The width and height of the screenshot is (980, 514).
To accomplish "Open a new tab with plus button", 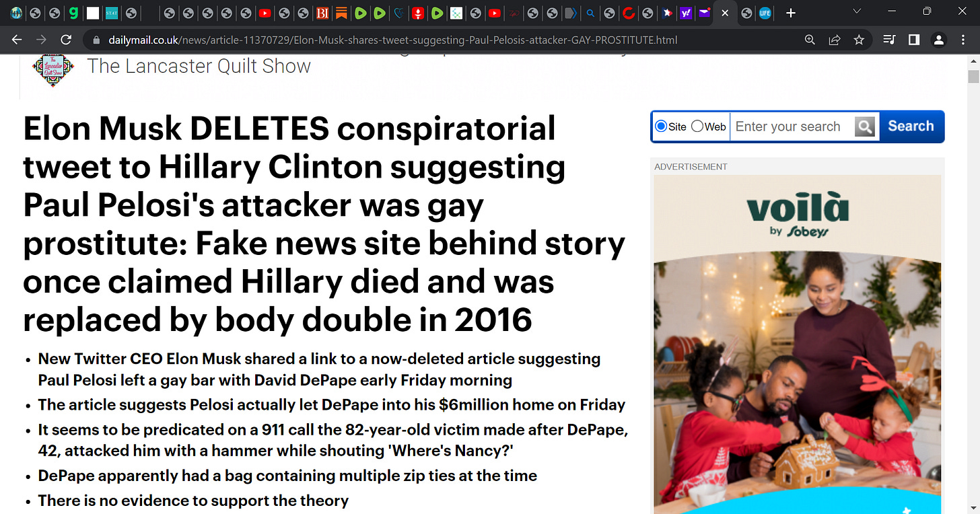I will pyautogui.click(x=791, y=13).
